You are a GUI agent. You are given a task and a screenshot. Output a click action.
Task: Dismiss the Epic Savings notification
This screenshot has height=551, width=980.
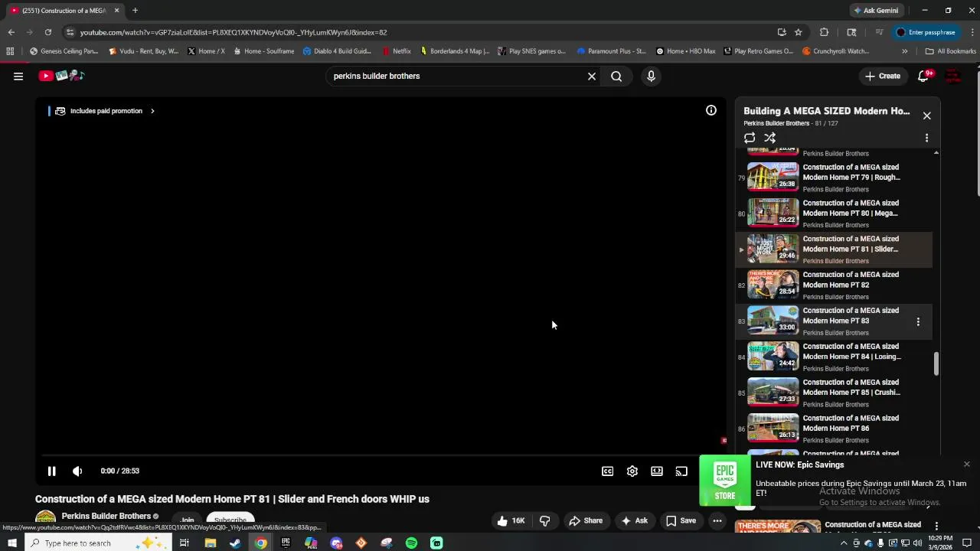[x=966, y=464]
